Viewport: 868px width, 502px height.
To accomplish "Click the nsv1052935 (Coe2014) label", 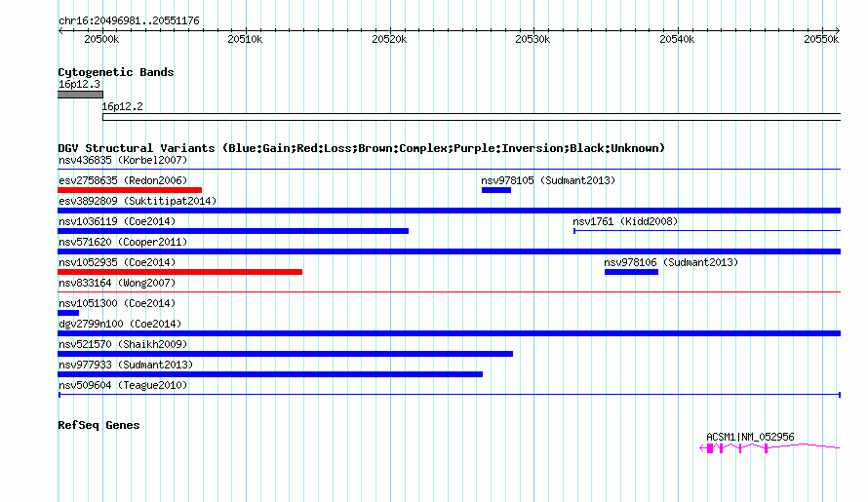I will click(117, 262).
